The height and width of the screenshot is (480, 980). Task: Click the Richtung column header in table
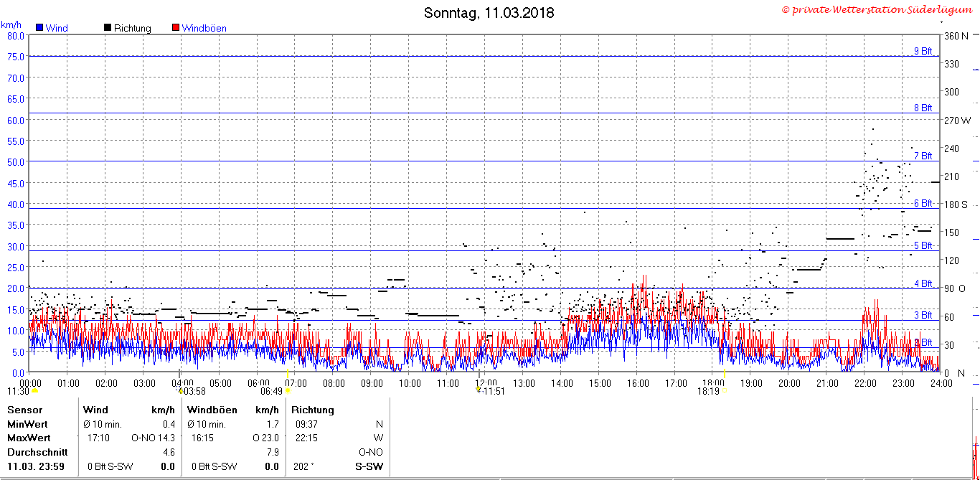coord(313,410)
